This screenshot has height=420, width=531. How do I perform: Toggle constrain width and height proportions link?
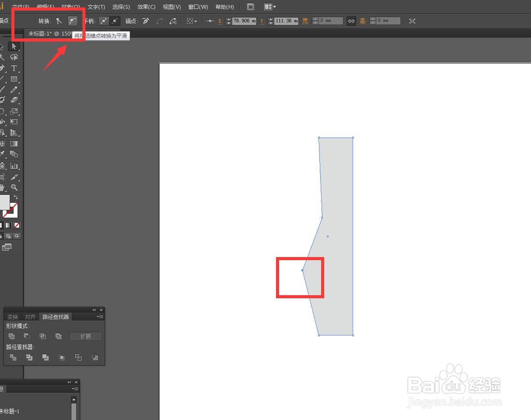coord(351,21)
